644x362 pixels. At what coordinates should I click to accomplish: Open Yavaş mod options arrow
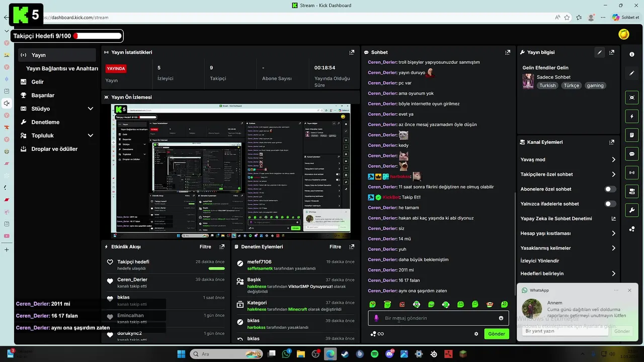click(x=613, y=159)
